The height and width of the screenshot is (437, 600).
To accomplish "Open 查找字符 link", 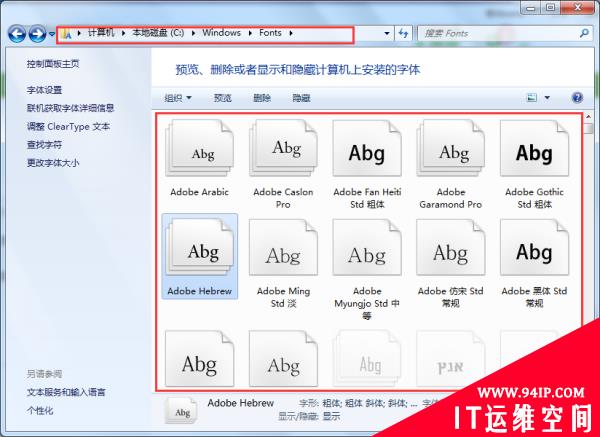I will pos(44,145).
